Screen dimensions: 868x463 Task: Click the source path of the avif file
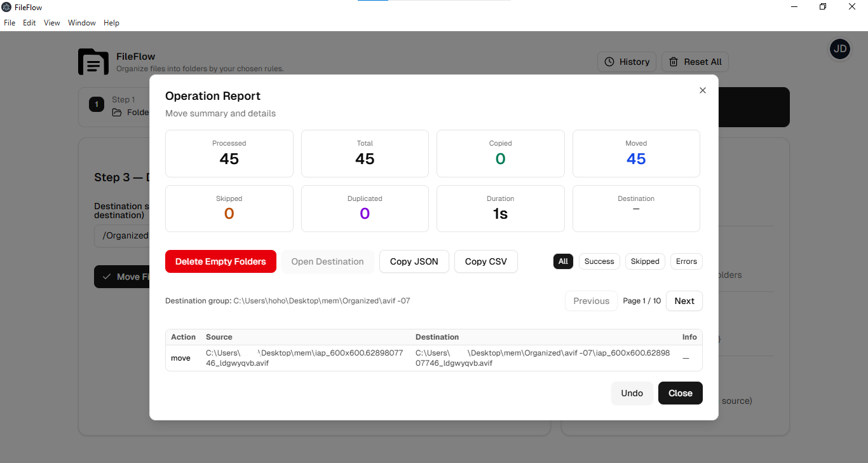coord(305,358)
